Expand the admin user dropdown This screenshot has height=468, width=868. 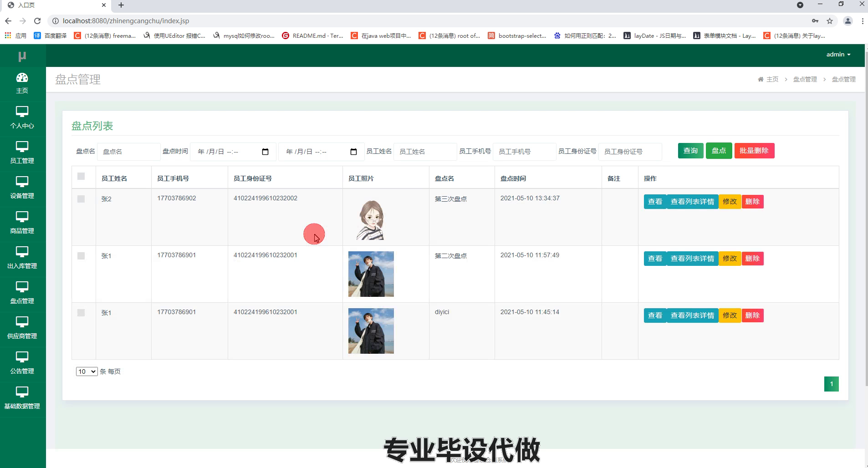838,54
